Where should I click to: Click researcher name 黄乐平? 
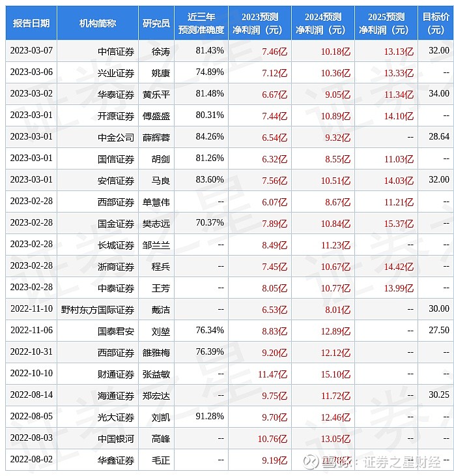click(156, 95)
